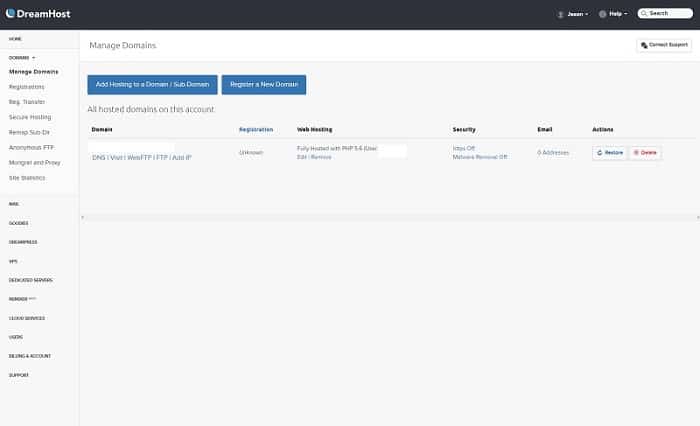The height and width of the screenshot is (426, 700).
Task: Open the Jason user account dropdown
Action: tap(577, 14)
